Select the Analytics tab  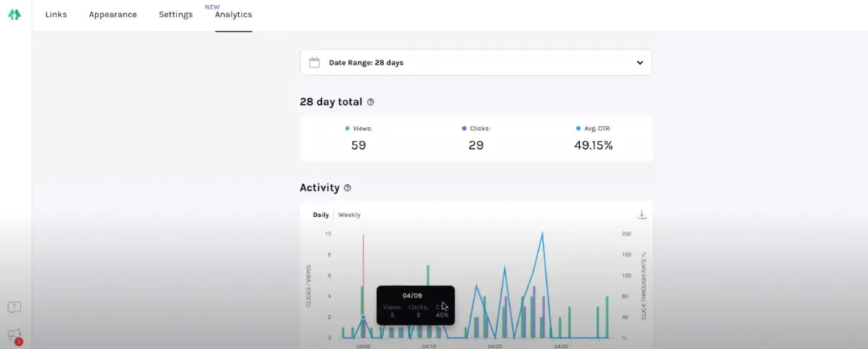click(x=234, y=14)
